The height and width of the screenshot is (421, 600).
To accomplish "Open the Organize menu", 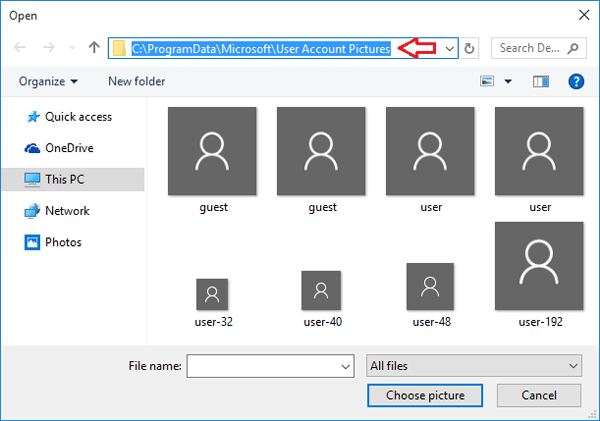I will click(x=48, y=81).
